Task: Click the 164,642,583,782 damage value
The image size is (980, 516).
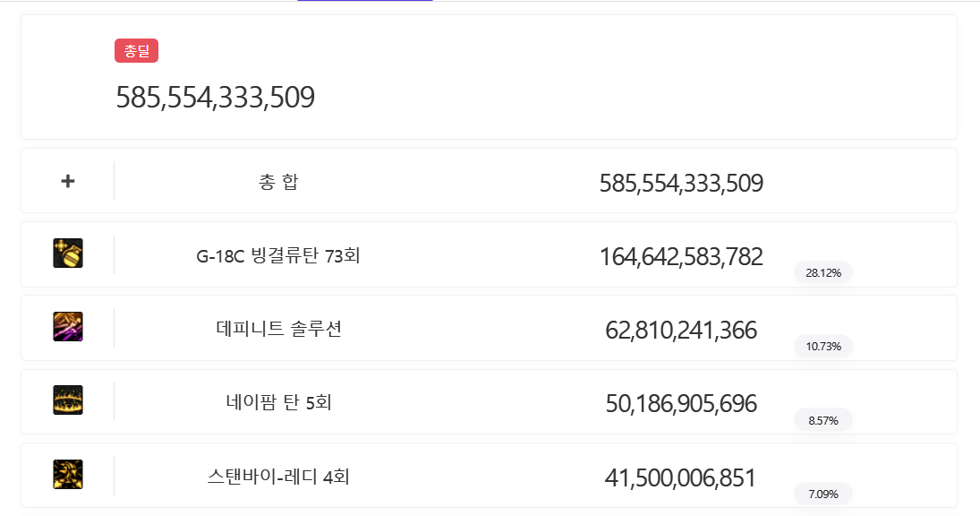Action: [x=681, y=257]
